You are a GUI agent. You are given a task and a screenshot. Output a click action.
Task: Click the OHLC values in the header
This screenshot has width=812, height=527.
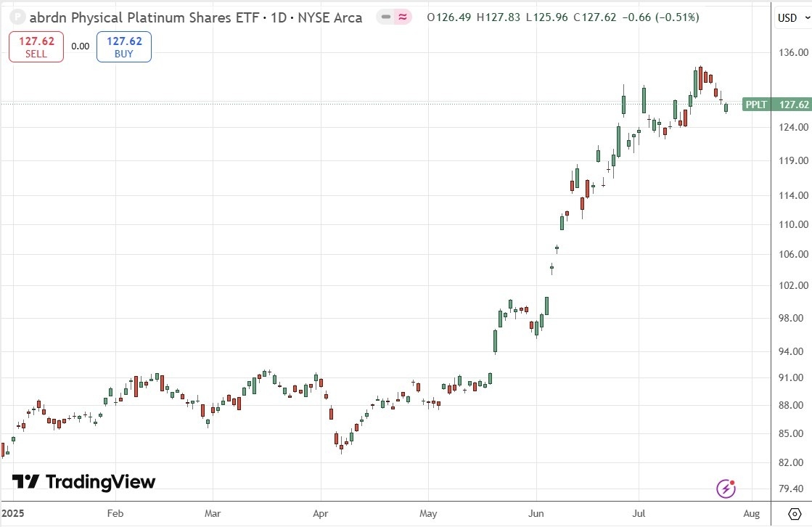coord(563,17)
